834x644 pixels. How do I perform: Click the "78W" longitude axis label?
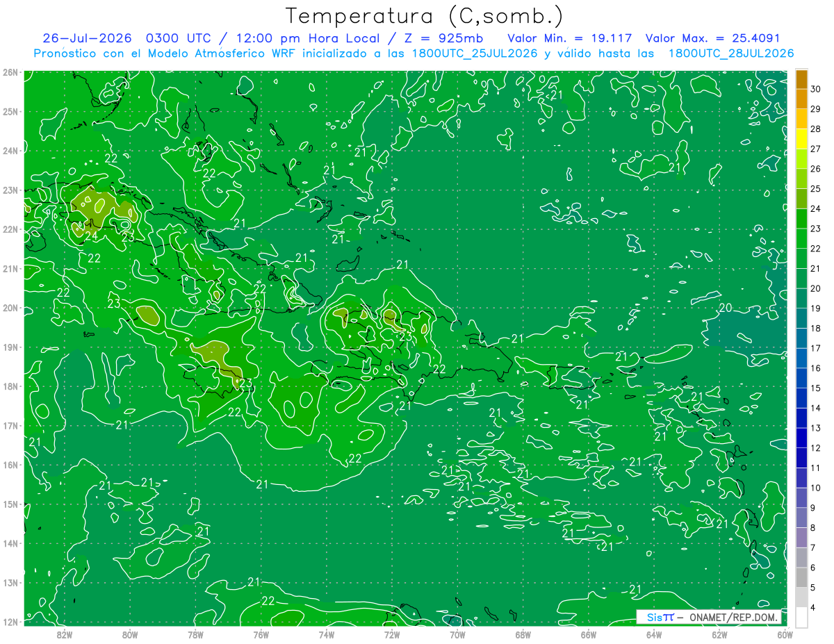click(x=195, y=634)
